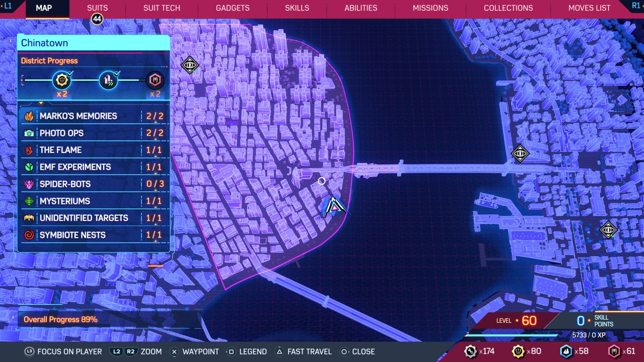Open the SUITS menu with 44 badge
This screenshot has width=644, height=362.
(x=97, y=8)
